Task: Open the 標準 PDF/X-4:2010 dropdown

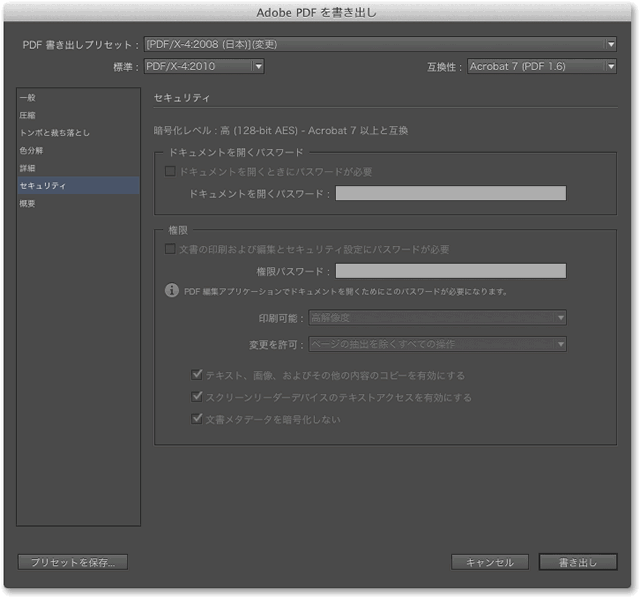Action: (204, 67)
